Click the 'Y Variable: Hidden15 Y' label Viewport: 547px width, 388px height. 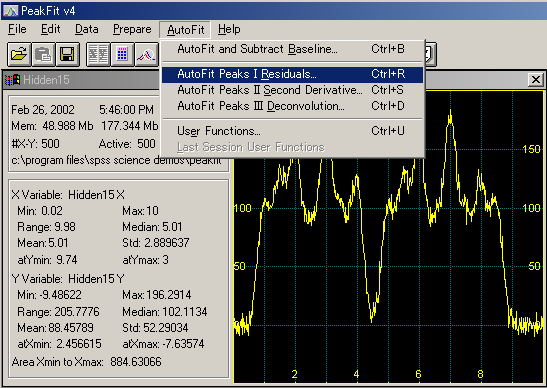tap(68, 279)
